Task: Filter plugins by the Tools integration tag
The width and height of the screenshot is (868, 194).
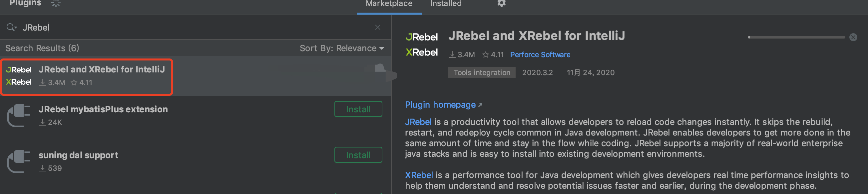Action: (482, 72)
